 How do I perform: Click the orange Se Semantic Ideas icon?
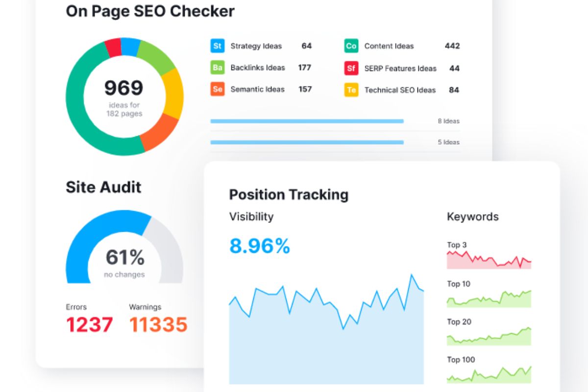(x=218, y=89)
